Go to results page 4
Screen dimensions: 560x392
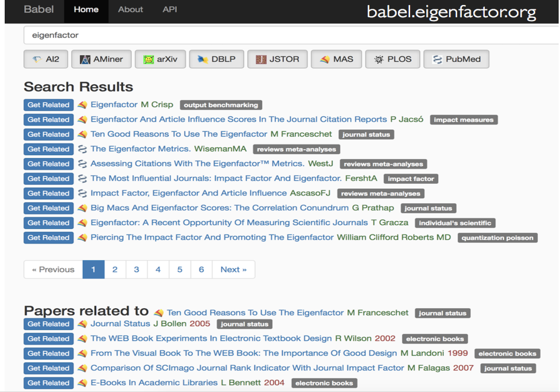click(x=158, y=269)
